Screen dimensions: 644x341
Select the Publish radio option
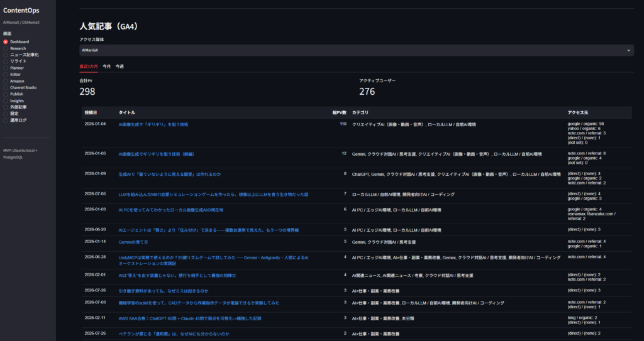pyautogui.click(x=13, y=94)
